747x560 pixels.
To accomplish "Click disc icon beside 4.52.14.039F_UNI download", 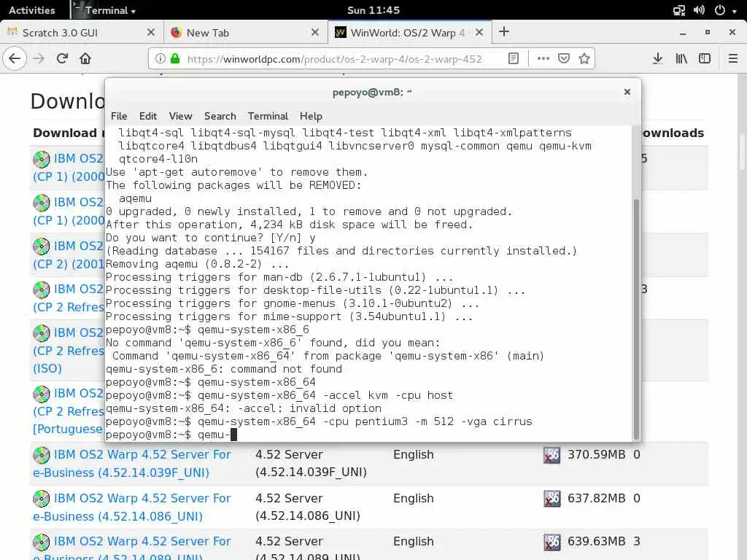I will pos(42,455).
